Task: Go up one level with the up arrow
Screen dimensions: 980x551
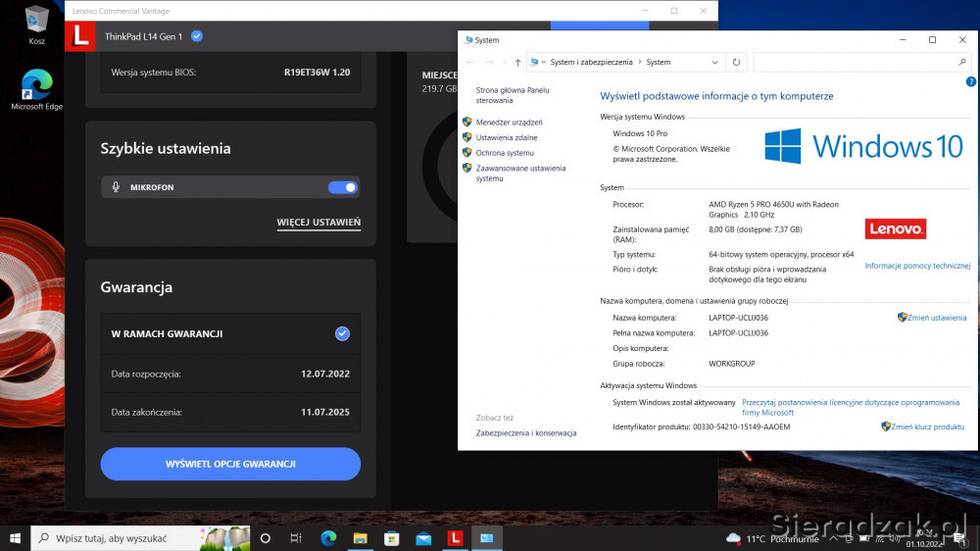Action: (x=517, y=62)
